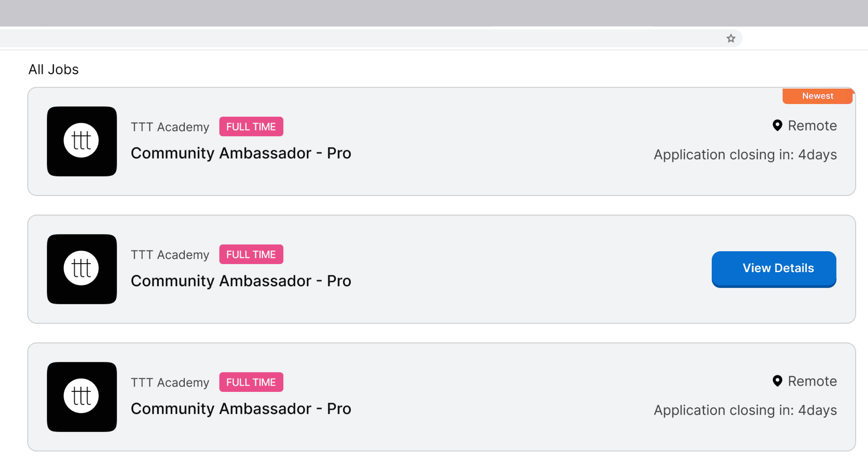Click Remote location text in third job card
This screenshot has height=460, width=868.
point(812,381)
